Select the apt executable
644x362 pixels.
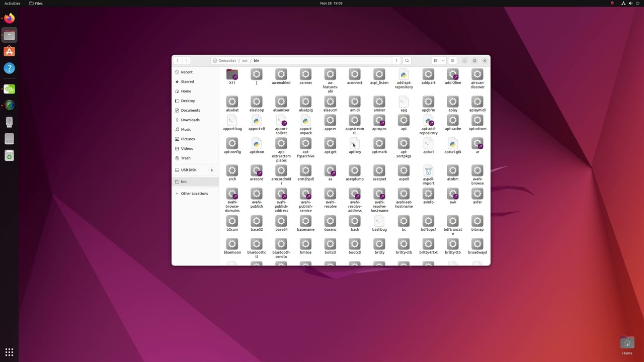(x=404, y=123)
